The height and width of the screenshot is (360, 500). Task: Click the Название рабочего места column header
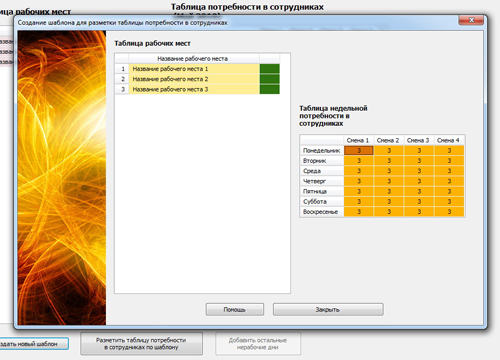pyautogui.click(x=194, y=59)
